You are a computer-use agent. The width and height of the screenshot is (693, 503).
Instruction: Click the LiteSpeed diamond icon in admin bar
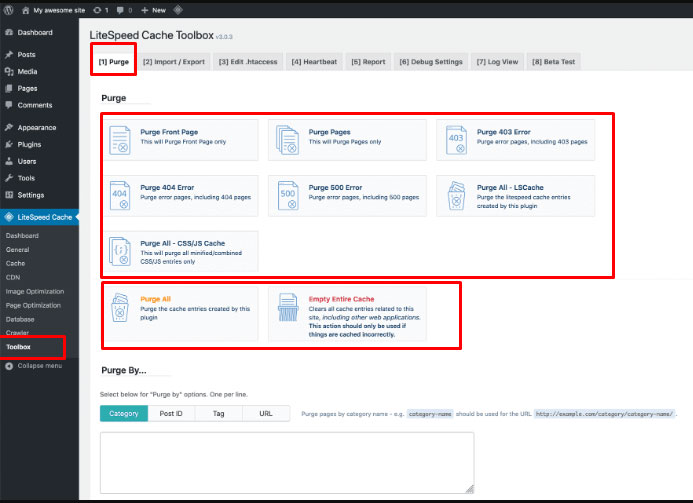(178, 10)
